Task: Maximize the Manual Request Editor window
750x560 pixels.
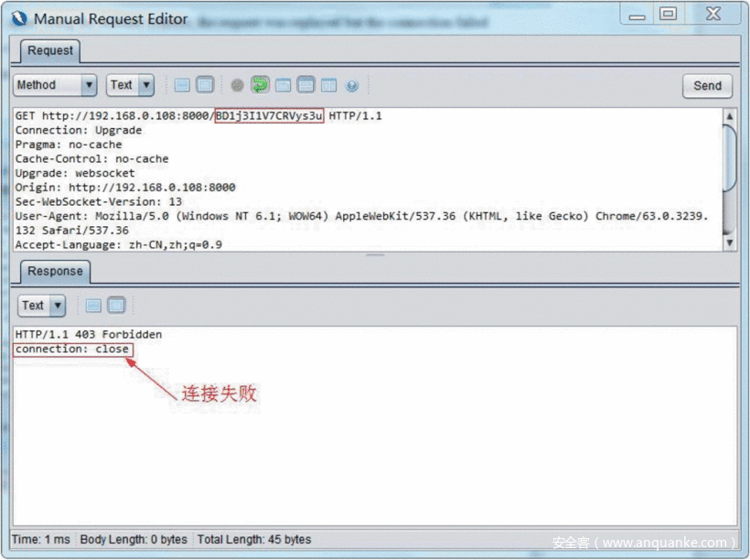Action: click(668, 14)
